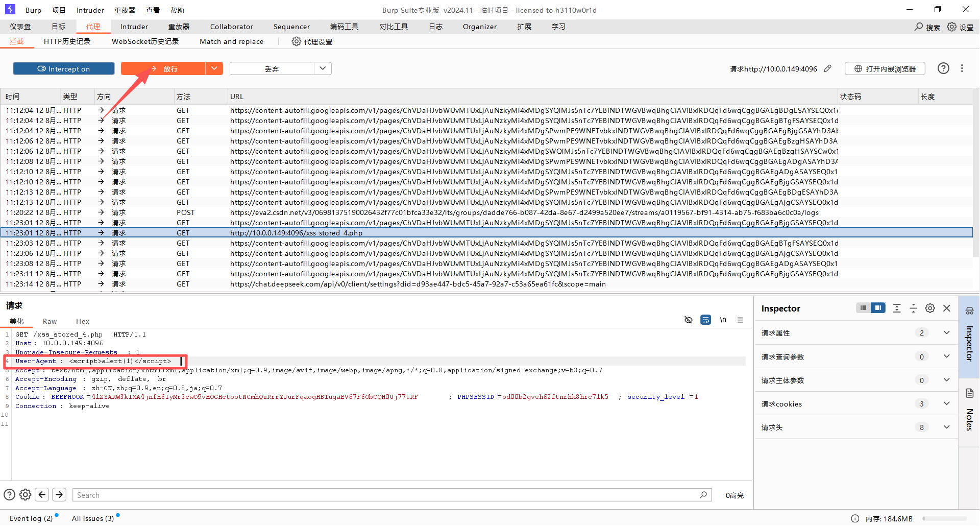
Task: Open the search bar help icon
Action: [x=9, y=495]
